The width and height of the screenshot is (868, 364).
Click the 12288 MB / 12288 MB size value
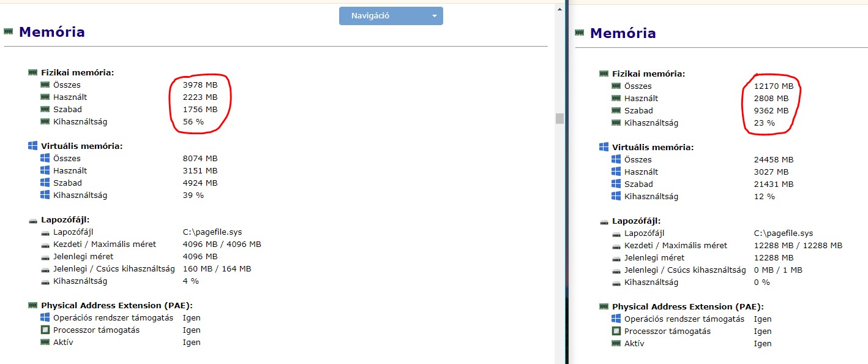click(x=798, y=245)
